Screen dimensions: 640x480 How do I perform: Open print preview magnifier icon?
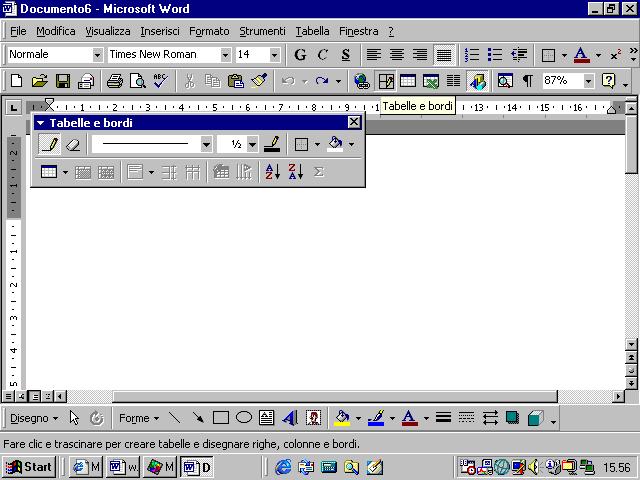pos(138,81)
